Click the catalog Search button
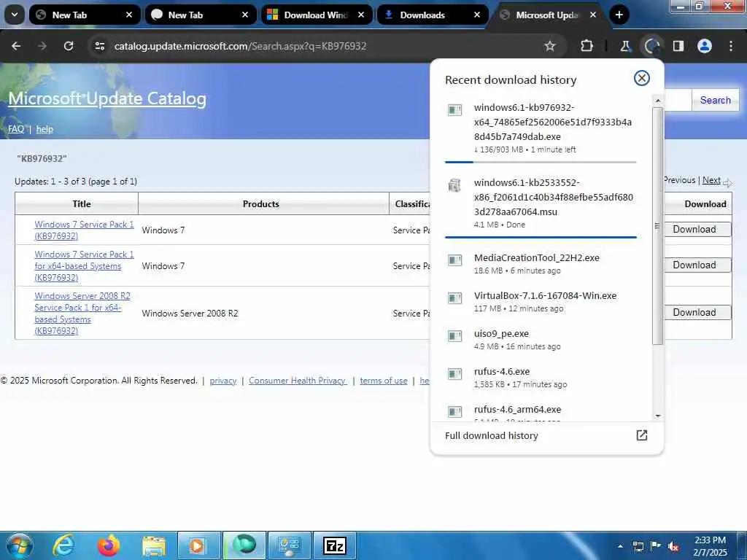 pos(715,100)
